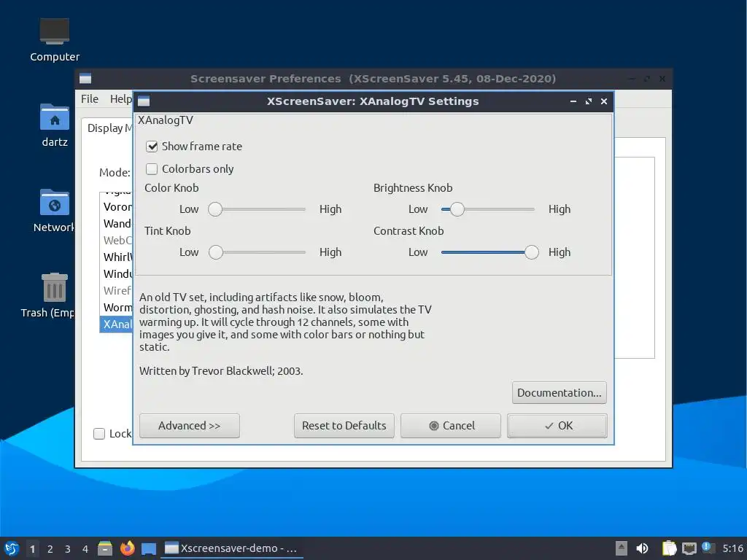Viewport: 747px width, 560px height.
Task: Click the Screensaver Preferences title bar
Action: pyautogui.click(x=373, y=79)
